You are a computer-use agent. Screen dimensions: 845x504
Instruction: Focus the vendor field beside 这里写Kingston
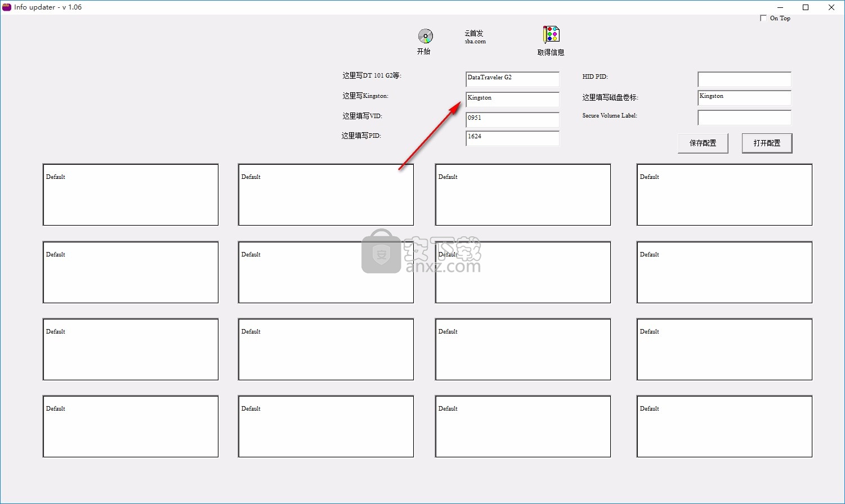[x=512, y=100]
